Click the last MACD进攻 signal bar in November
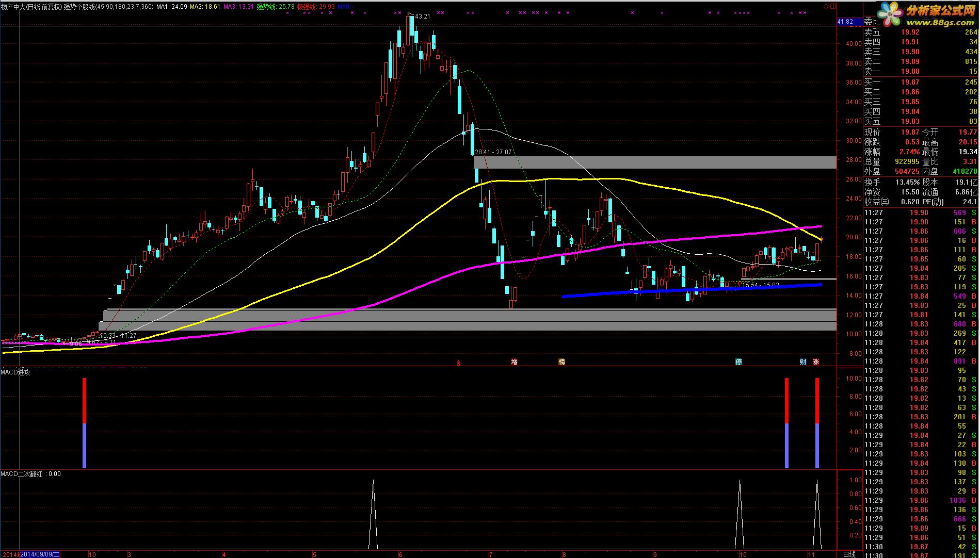Viewport: 980px width, 558px height. 817,423
